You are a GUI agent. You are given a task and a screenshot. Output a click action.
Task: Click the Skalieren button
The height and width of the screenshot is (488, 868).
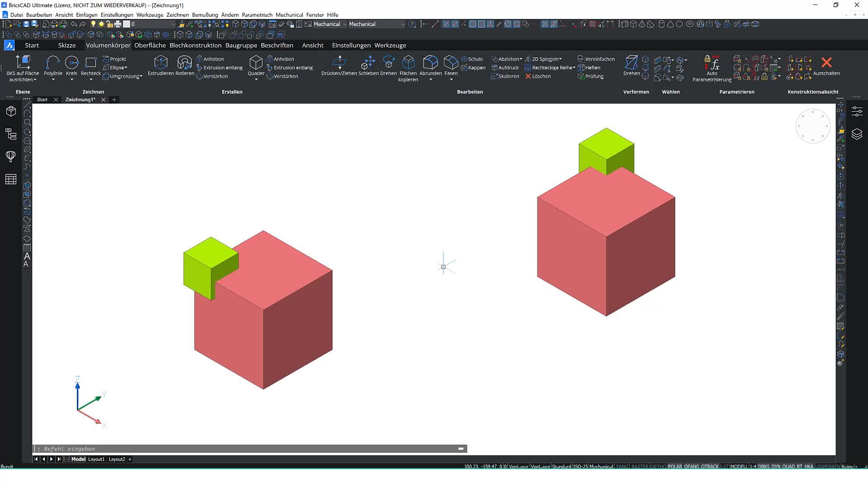pos(505,76)
